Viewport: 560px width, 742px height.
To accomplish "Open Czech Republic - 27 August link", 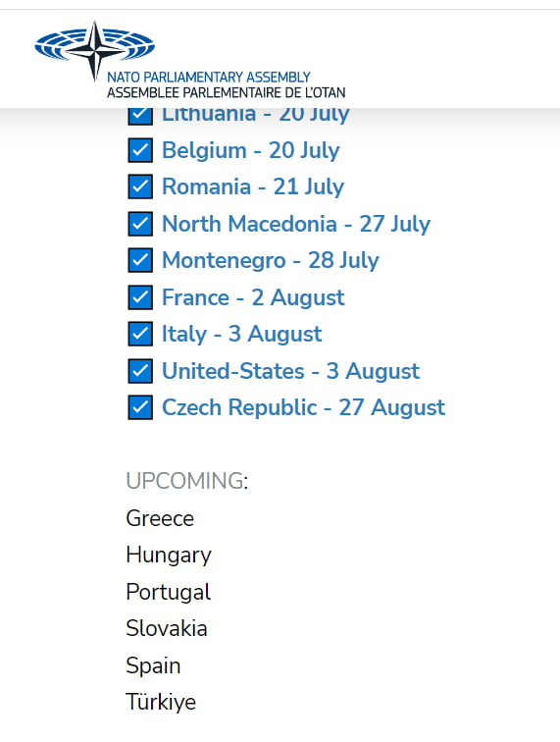I will [304, 408].
